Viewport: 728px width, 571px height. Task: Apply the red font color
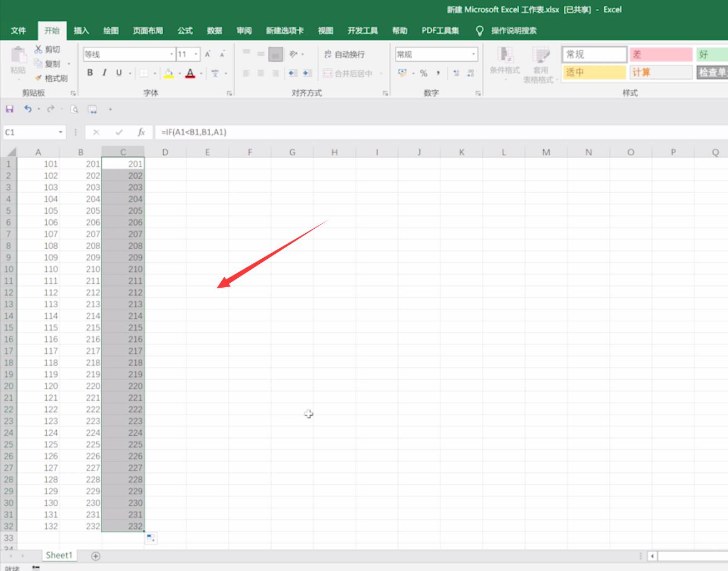tap(190, 73)
